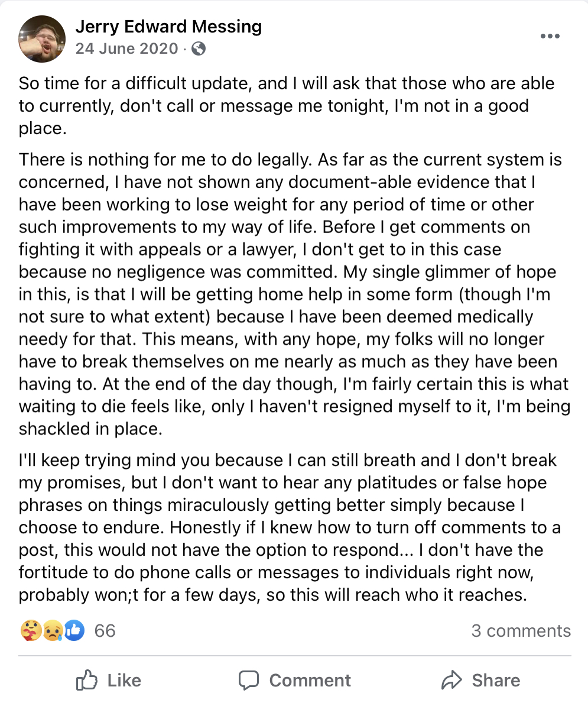Screen dimensions: 588x703
Task: Expand the 3 comments thread
Action: 521,631
